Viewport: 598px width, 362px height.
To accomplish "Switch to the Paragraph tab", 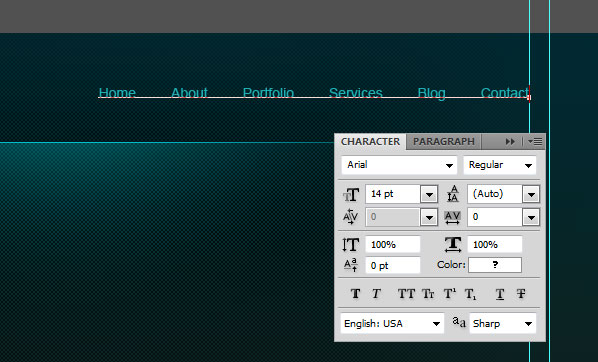I will [x=444, y=142].
